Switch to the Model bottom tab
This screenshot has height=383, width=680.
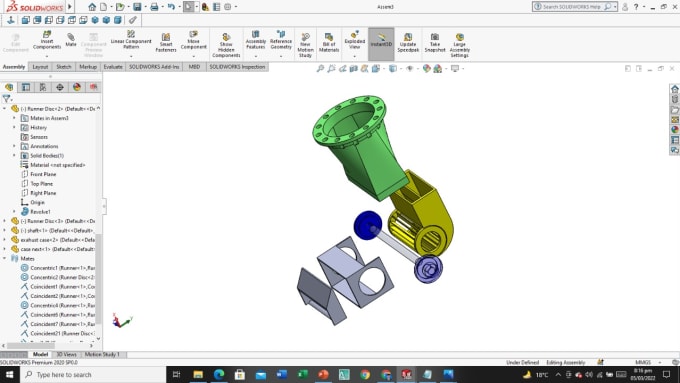[40, 354]
